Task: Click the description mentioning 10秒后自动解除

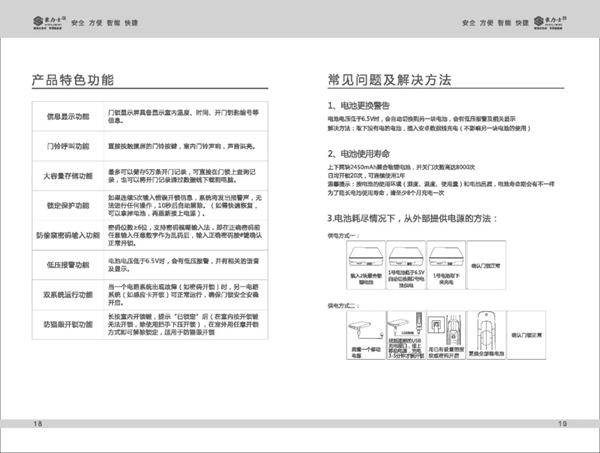Action: pyautogui.click(x=185, y=205)
